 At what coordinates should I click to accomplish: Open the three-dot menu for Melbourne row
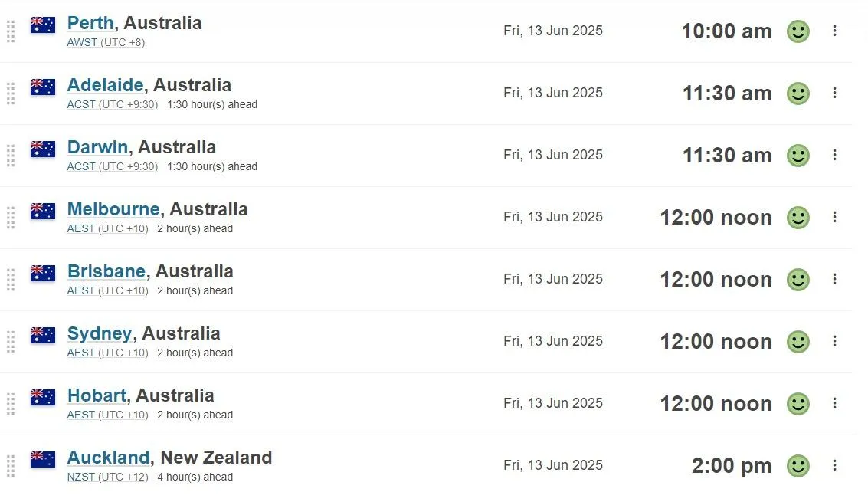coord(834,217)
